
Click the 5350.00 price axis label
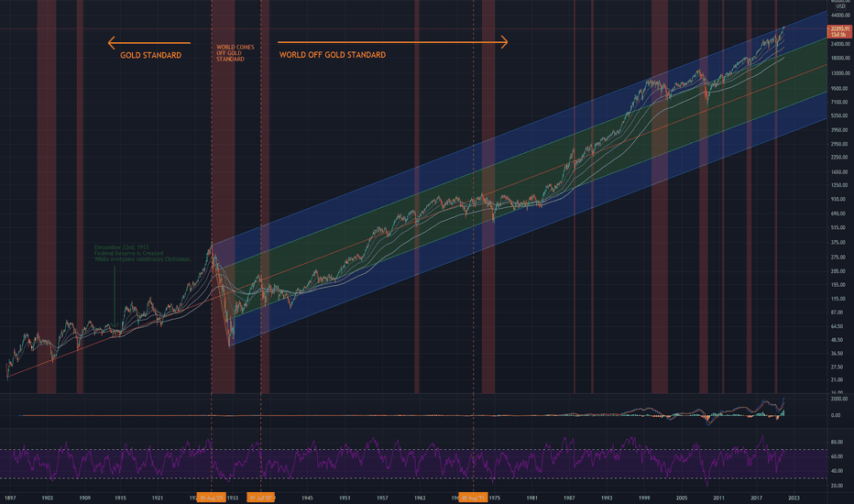click(x=840, y=116)
